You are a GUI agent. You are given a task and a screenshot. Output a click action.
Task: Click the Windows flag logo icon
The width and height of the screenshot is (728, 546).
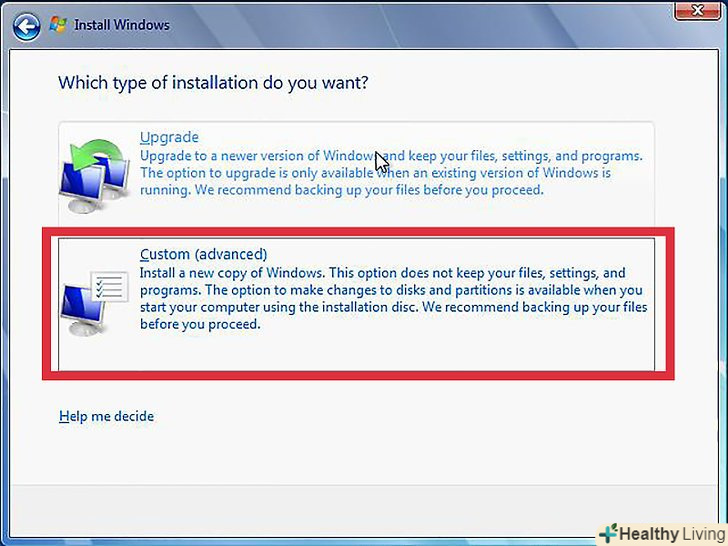(x=58, y=25)
